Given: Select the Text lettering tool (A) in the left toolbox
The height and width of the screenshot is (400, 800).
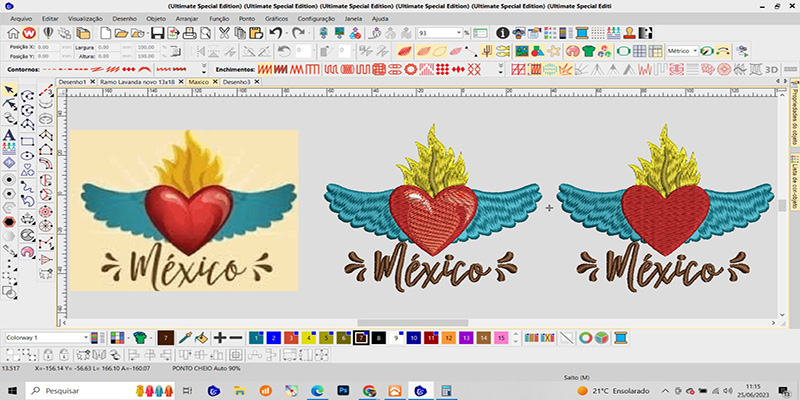Looking at the screenshot, I should tap(9, 135).
